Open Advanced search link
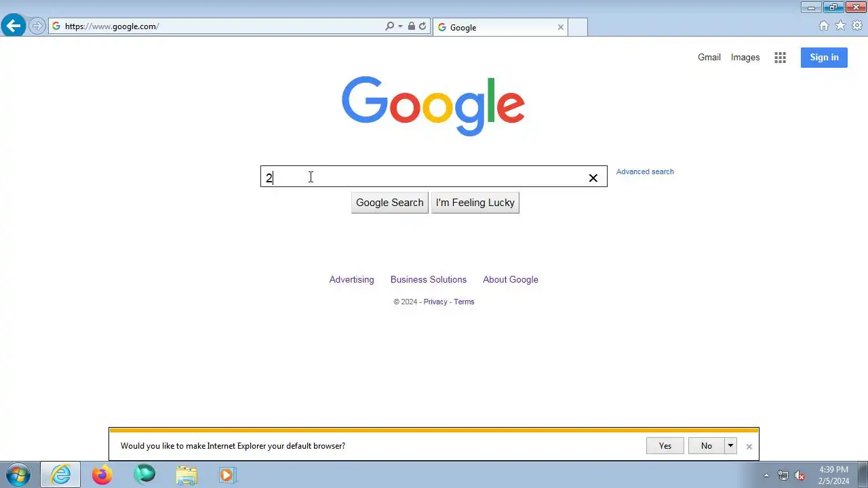The width and height of the screenshot is (868, 488). [x=645, y=171]
